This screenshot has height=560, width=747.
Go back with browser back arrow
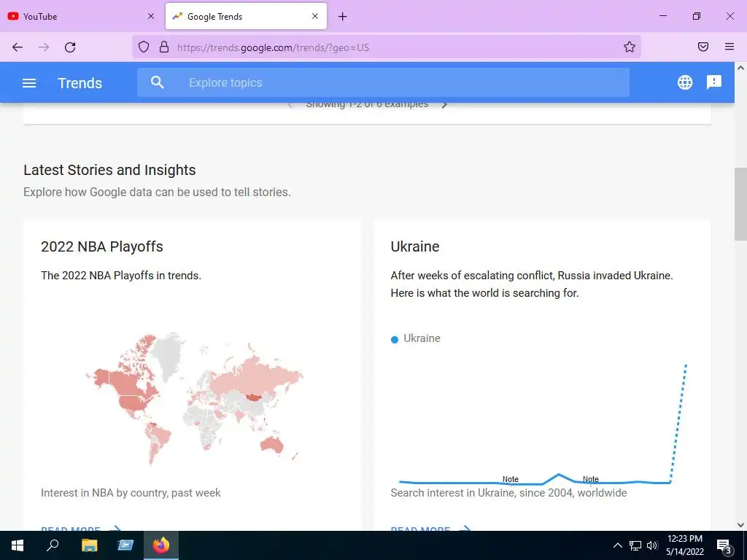(18, 47)
